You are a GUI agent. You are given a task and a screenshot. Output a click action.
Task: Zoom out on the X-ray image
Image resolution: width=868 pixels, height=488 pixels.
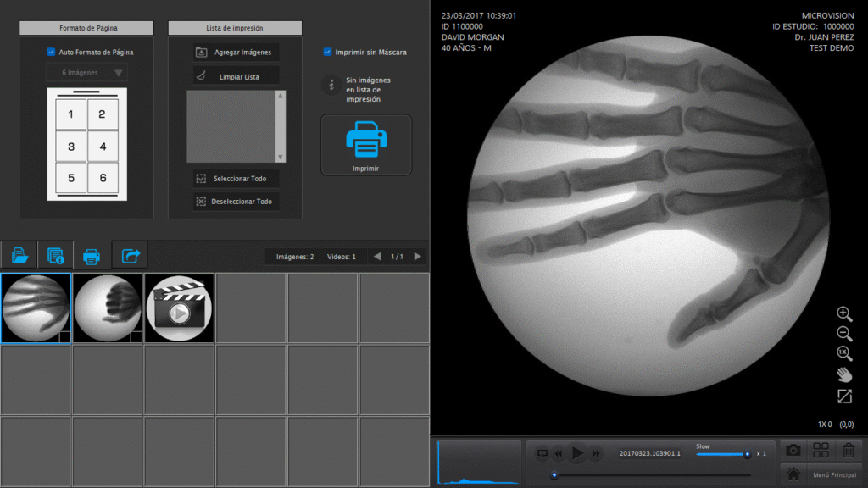pos(843,334)
